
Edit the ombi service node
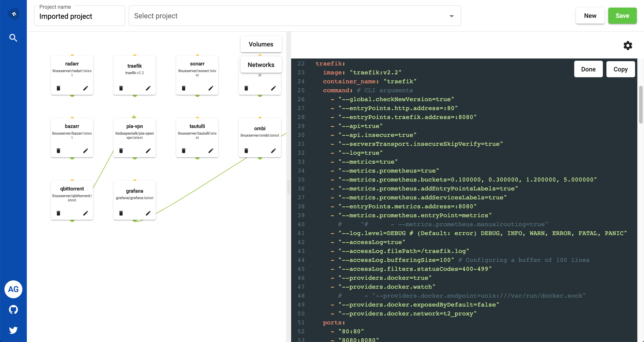pyautogui.click(x=273, y=150)
